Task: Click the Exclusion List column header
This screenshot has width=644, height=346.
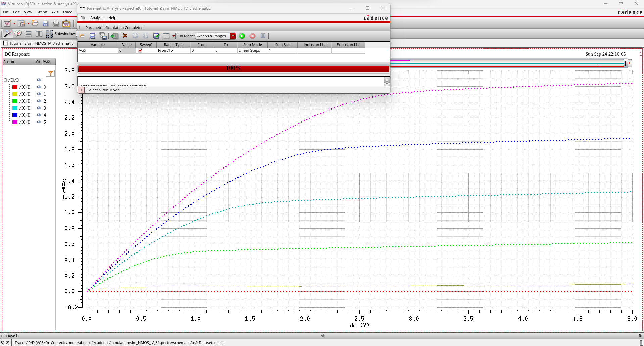Action: (348, 45)
